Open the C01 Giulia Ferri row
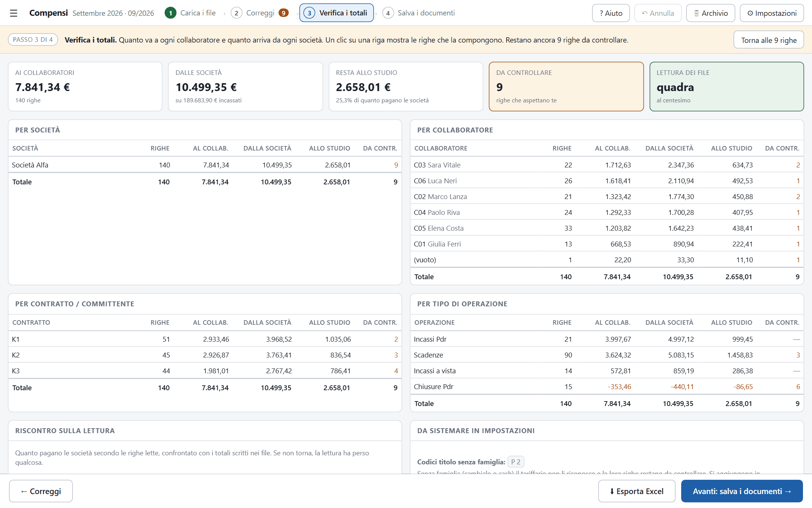The width and height of the screenshot is (812, 508). pos(607,244)
